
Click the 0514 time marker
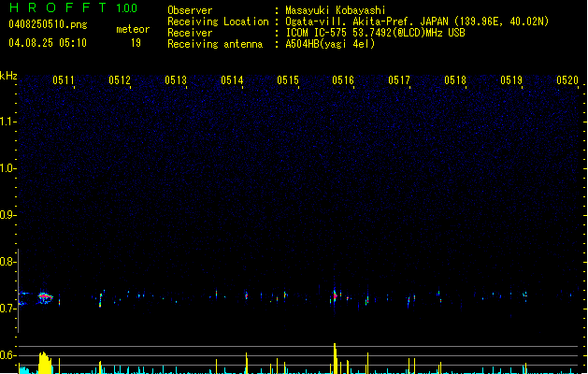pos(232,80)
